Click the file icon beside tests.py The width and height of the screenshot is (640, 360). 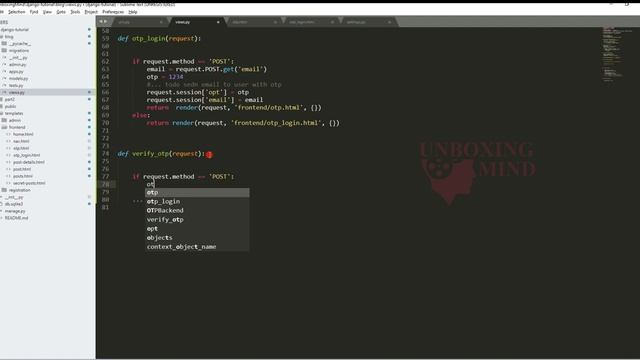4,85
